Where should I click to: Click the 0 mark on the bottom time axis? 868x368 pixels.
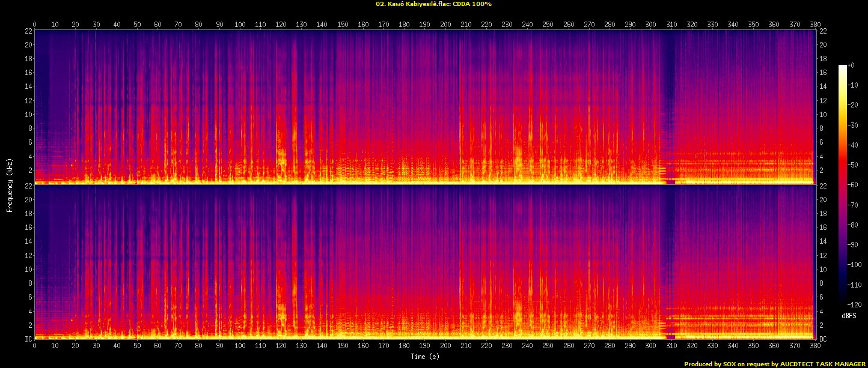point(35,346)
